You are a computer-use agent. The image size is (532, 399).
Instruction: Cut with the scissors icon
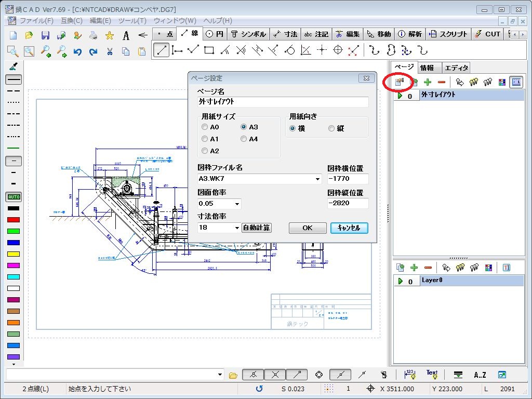tap(110, 51)
